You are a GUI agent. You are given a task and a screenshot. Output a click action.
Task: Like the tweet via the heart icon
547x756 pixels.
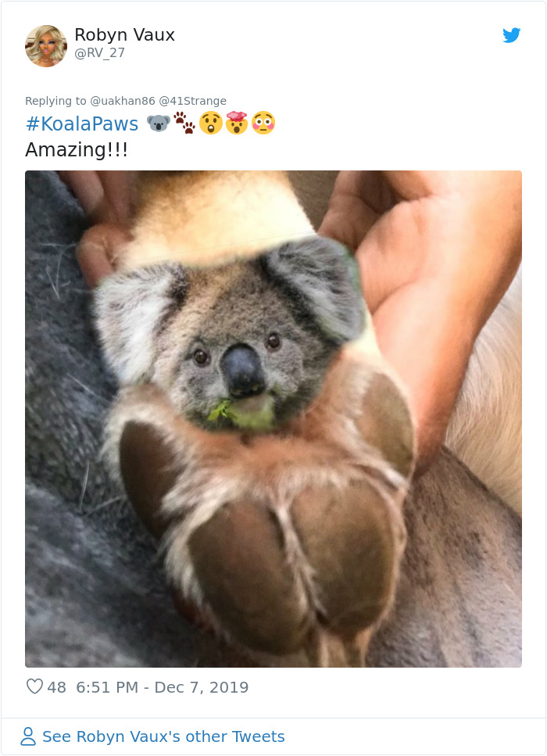(x=33, y=686)
